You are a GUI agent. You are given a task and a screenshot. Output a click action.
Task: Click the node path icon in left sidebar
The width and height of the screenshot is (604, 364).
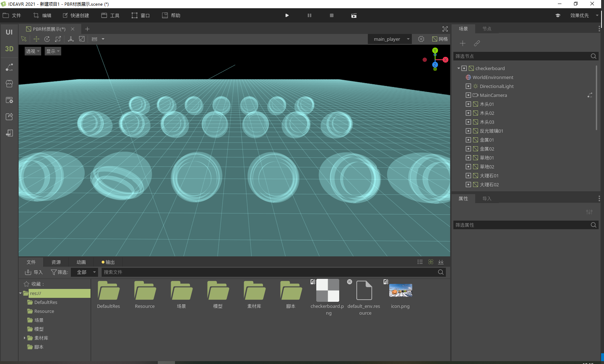pyautogui.click(x=9, y=67)
